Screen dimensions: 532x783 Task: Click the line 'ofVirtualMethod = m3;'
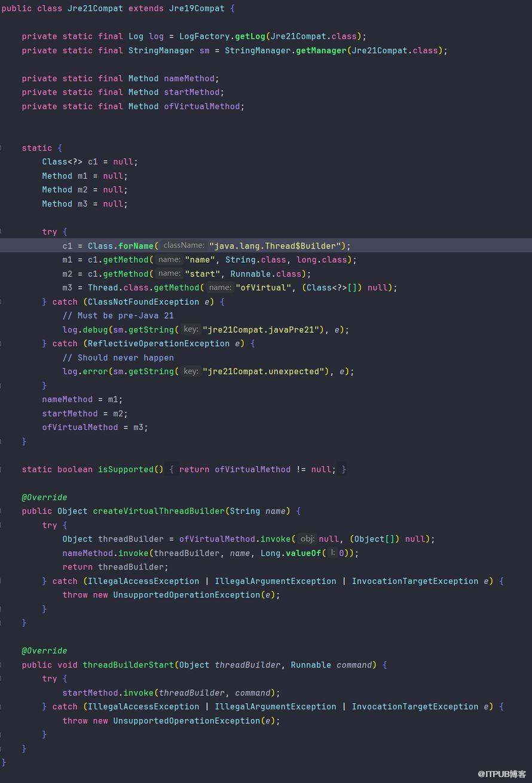point(95,427)
